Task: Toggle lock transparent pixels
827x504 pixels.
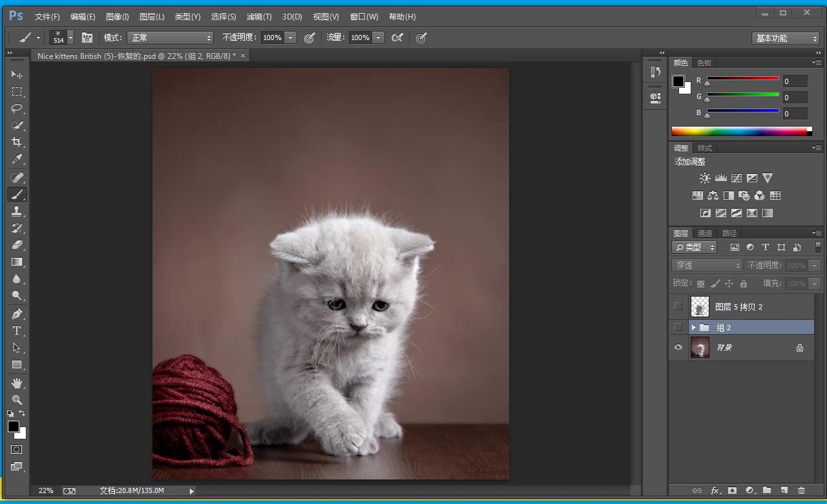Action: tap(700, 284)
